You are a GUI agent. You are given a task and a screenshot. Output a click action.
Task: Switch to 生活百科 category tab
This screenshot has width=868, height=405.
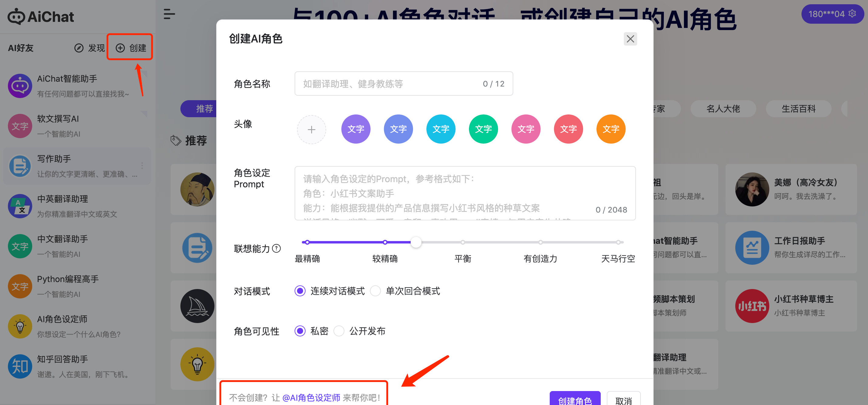click(x=798, y=109)
